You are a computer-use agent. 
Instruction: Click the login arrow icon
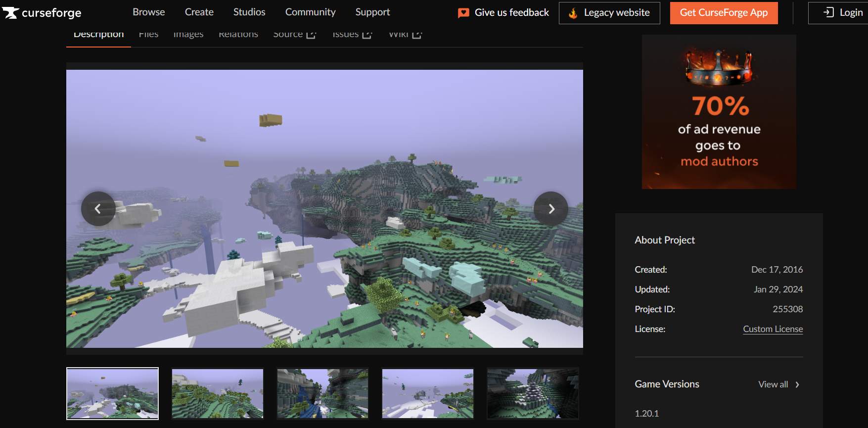[x=828, y=12]
